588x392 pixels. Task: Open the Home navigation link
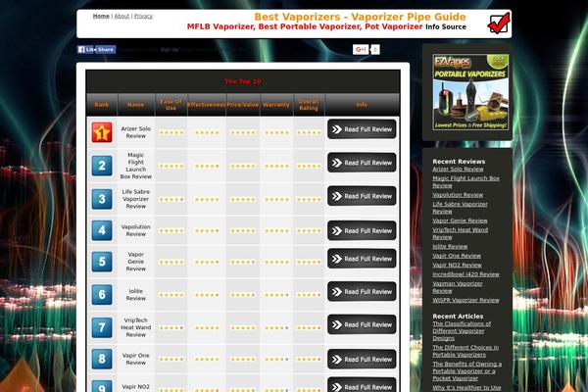point(101,16)
